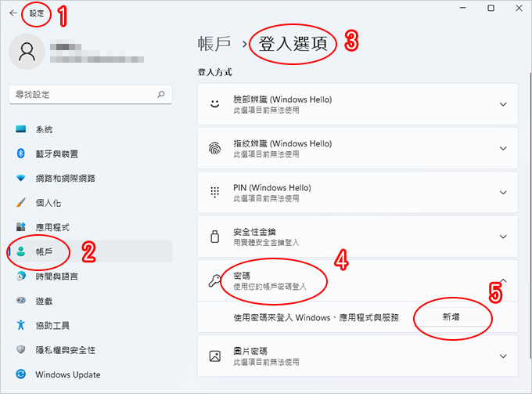This screenshot has height=394, width=532.
Task: Click the gamepad icon for 遊戲
Action: [21, 301]
